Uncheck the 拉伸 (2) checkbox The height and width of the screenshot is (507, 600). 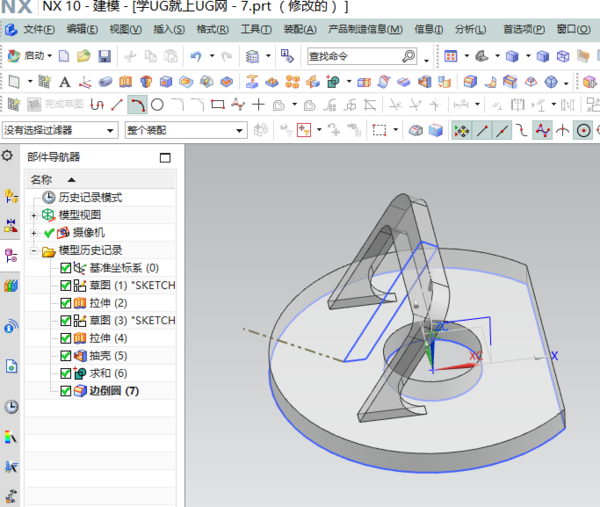pos(66,303)
